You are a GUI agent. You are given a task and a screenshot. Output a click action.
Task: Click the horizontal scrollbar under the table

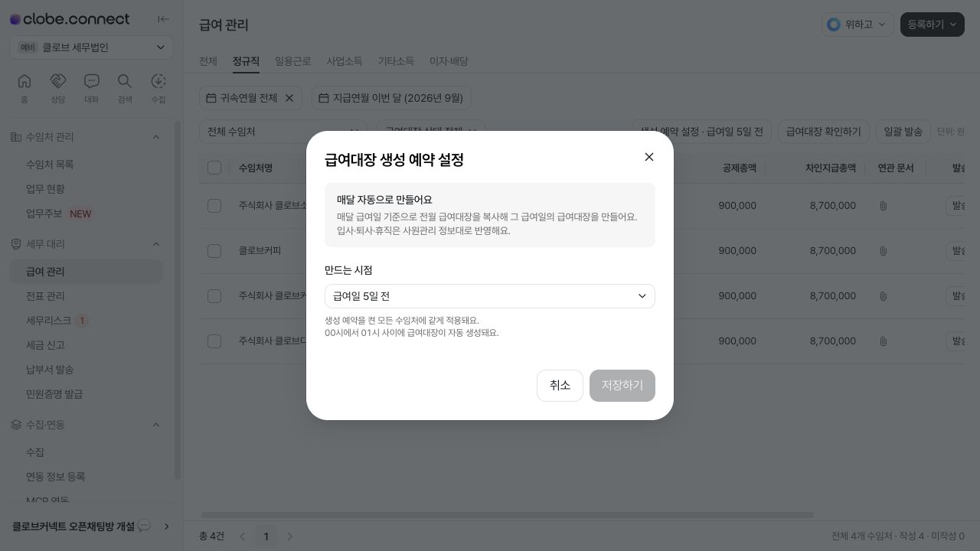pos(507,515)
